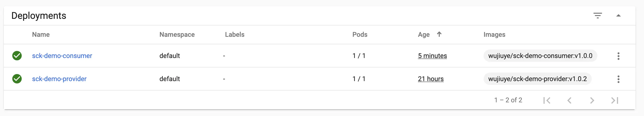Click the Pods column header
This screenshot has width=644, height=116.
tap(360, 34)
